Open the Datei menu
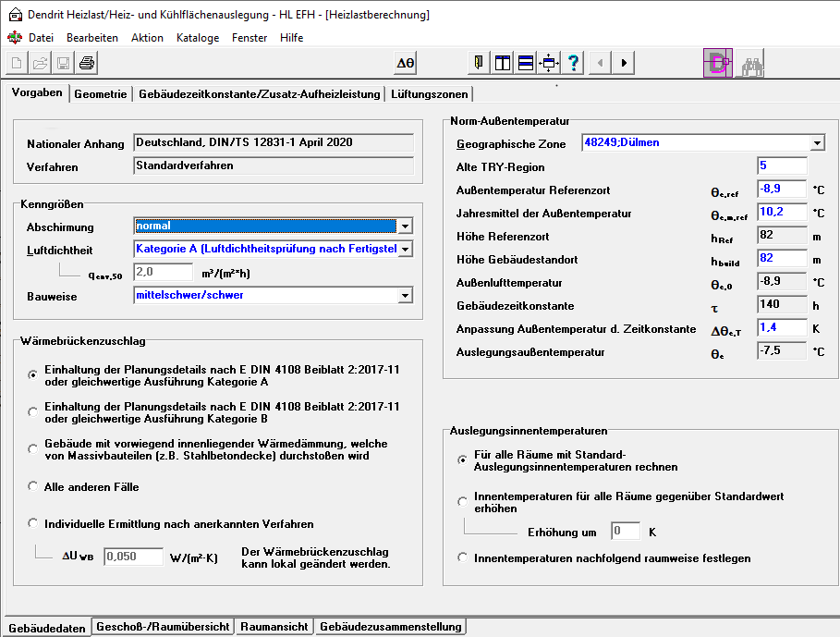Image resolution: width=840 pixels, height=637 pixels. pos(41,38)
